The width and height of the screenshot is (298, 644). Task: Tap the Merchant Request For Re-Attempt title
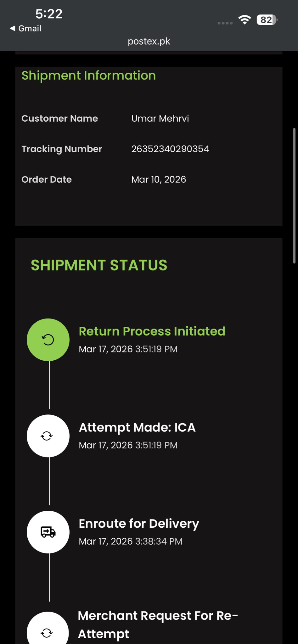pos(158,625)
